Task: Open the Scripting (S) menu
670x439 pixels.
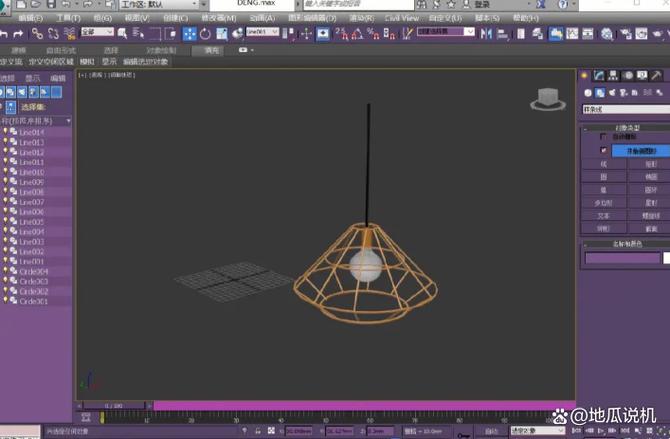Action: click(x=487, y=18)
